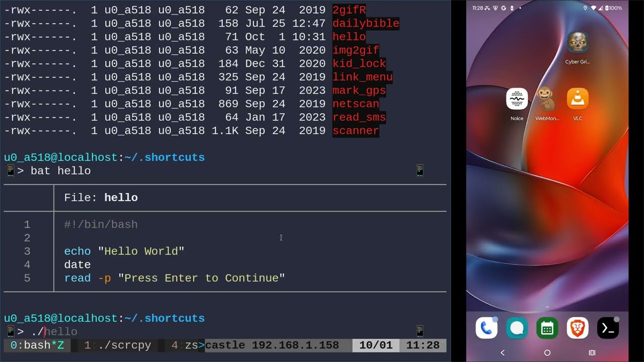Open the WebMon... monkey app icon

(x=547, y=99)
